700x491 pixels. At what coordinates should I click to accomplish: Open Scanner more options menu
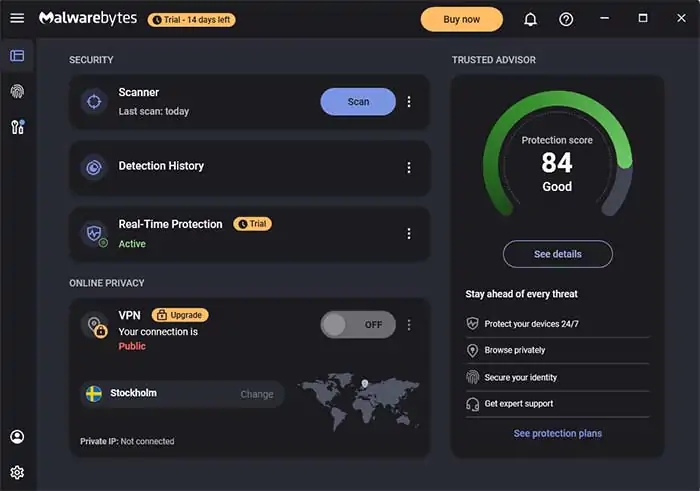(x=408, y=102)
